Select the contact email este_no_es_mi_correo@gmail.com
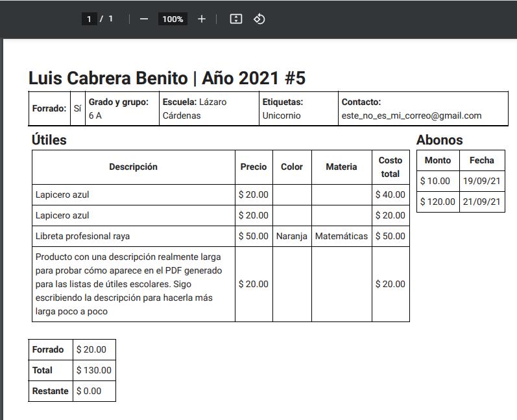Image resolution: width=517 pixels, height=420 pixels. tap(411, 115)
